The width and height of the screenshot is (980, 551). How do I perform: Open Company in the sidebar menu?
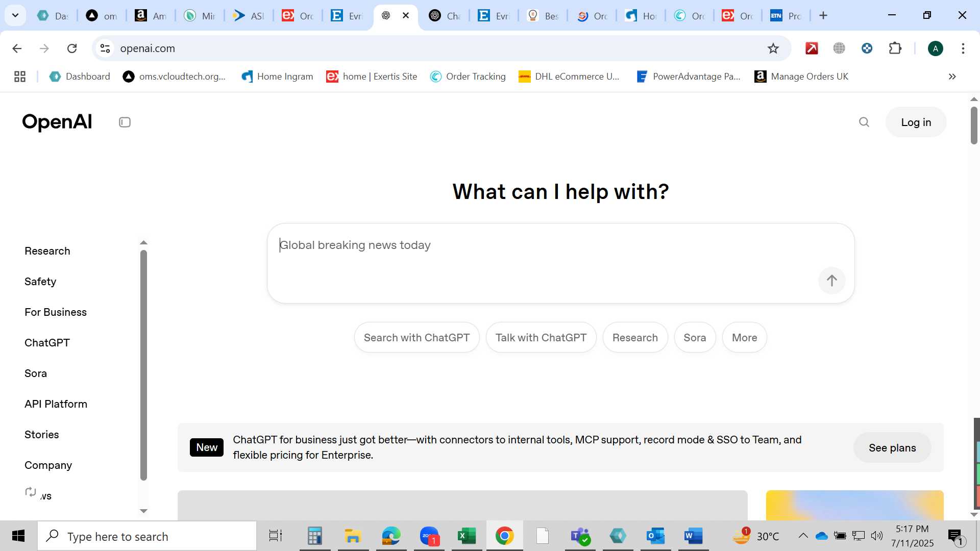click(x=48, y=465)
